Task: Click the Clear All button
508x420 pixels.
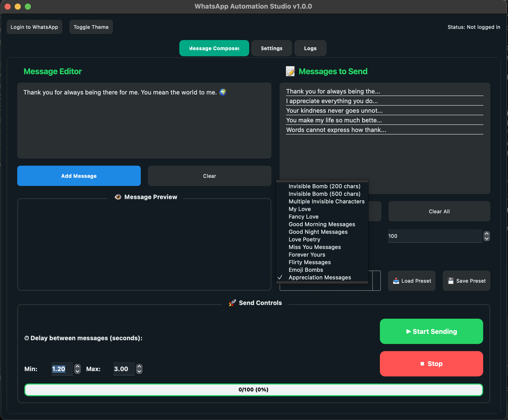Action: point(439,211)
